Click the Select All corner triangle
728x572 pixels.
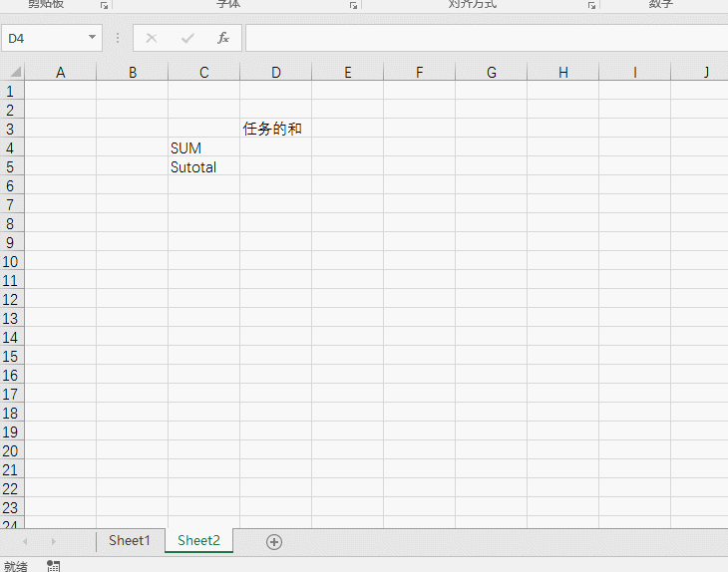15,72
